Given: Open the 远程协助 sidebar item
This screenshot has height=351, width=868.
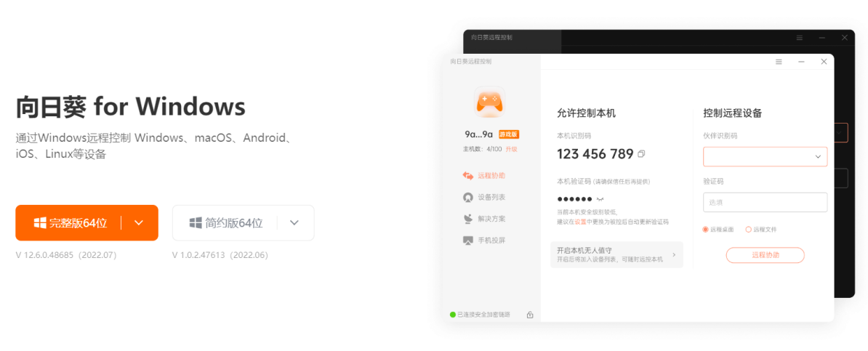Looking at the screenshot, I should (x=484, y=176).
